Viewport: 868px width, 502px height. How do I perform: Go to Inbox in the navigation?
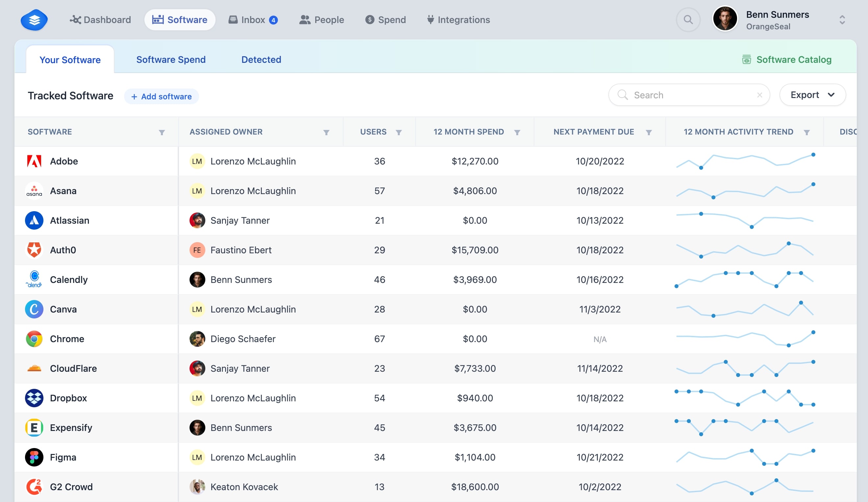coord(253,20)
